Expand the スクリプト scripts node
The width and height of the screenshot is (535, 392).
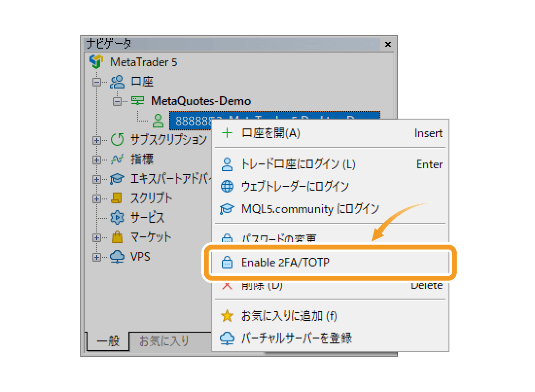[x=97, y=198]
